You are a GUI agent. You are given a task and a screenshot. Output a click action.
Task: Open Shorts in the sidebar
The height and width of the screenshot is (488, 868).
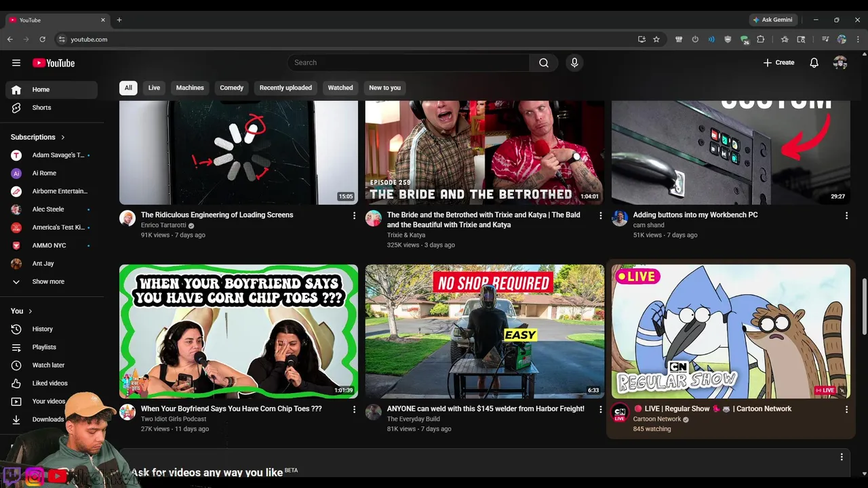52,108
